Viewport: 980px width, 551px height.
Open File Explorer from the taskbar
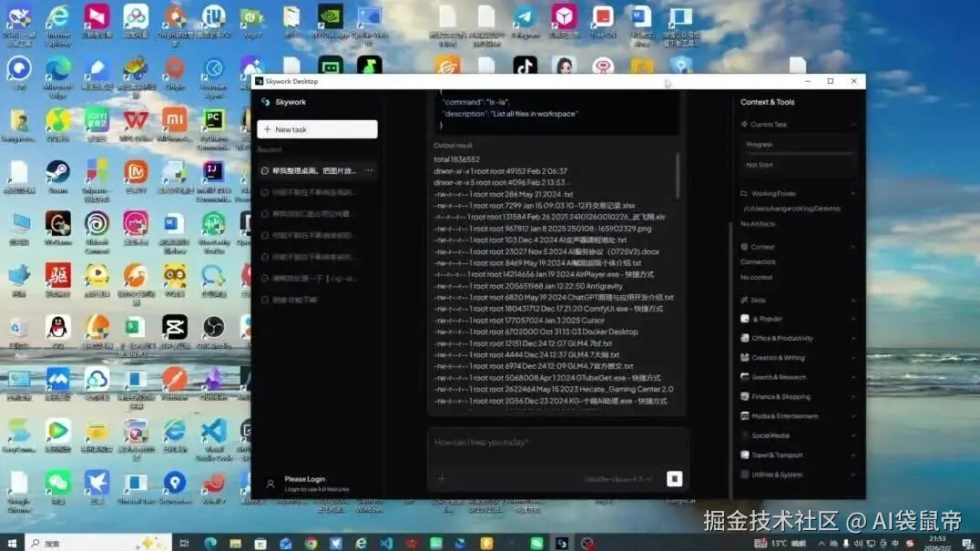235,543
